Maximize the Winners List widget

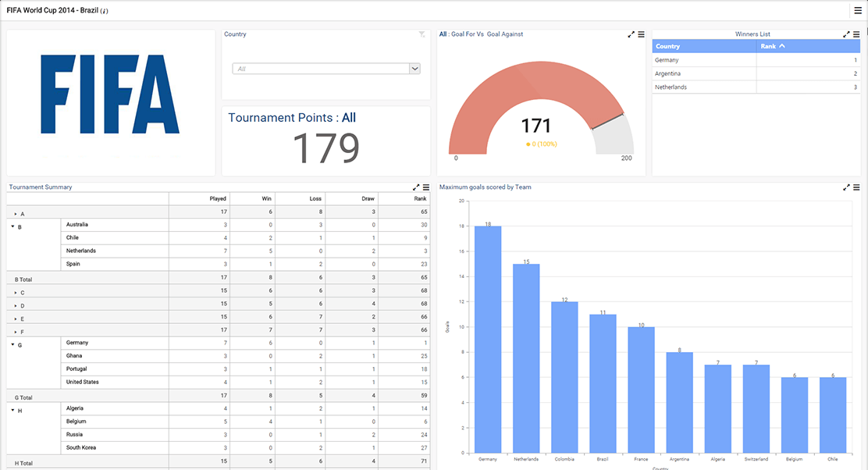pos(846,34)
